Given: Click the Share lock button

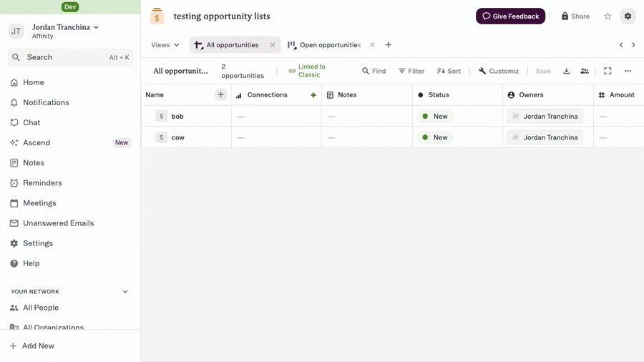Looking at the screenshot, I should 575,16.
